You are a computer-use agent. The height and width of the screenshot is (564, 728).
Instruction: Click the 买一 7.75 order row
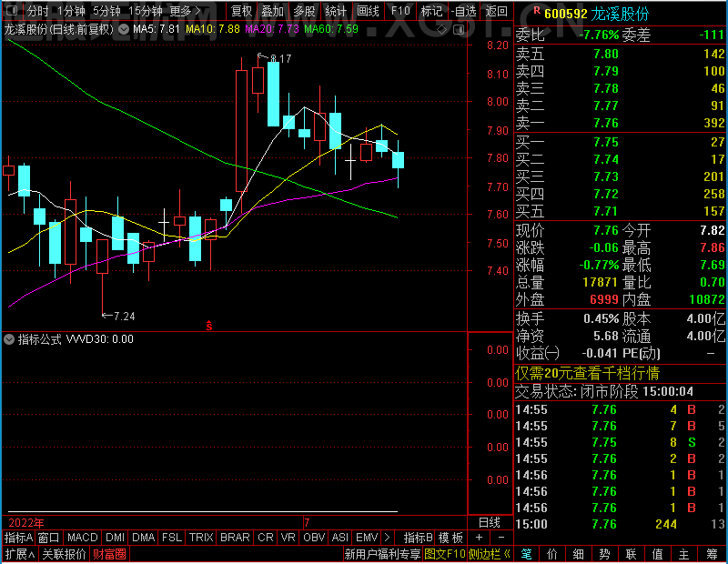click(621, 142)
